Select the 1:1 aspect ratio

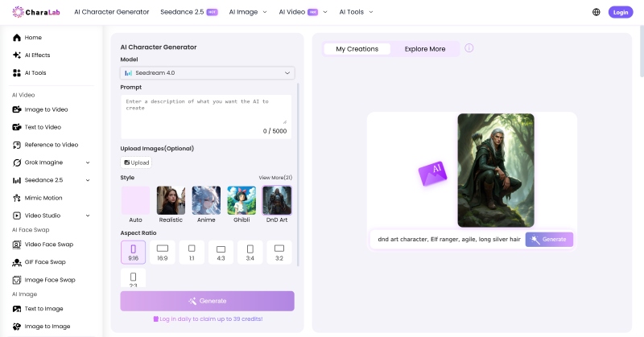point(192,252)
